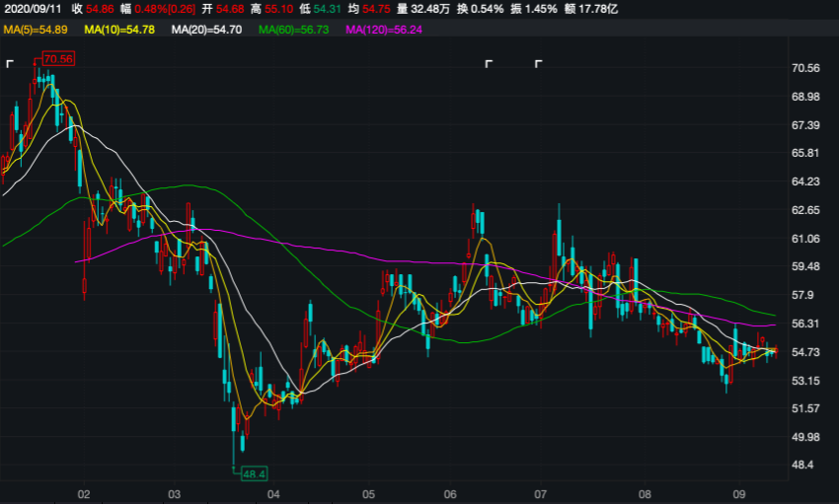839x504 pixels.
Task: Click the green-boxed 48.4 lowest price tag
Action: 254,473
